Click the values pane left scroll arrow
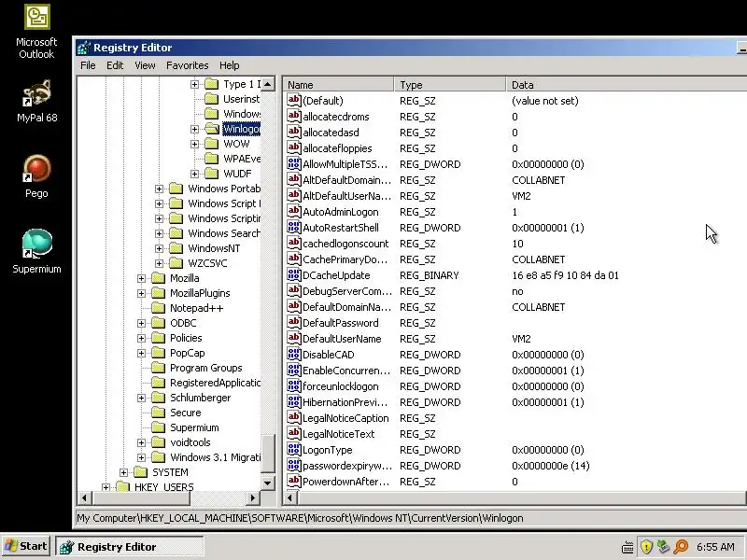This screenshot has height=560, width=747. (289, 498)
